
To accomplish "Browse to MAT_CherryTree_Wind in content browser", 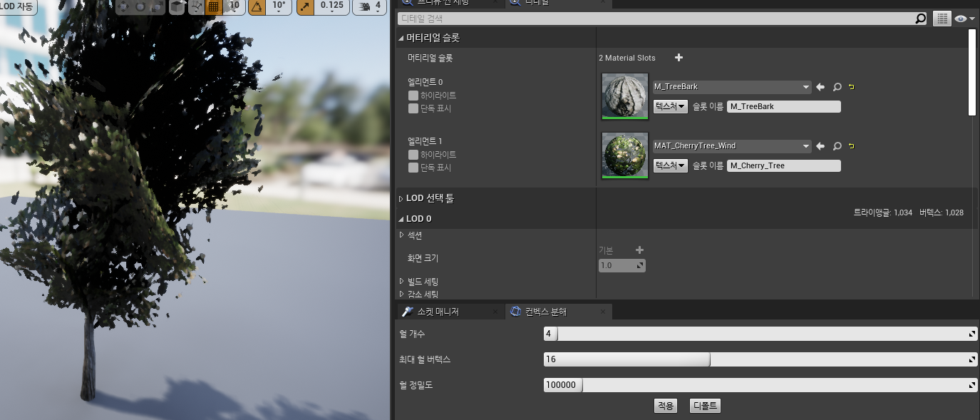I will coord(837,146).
